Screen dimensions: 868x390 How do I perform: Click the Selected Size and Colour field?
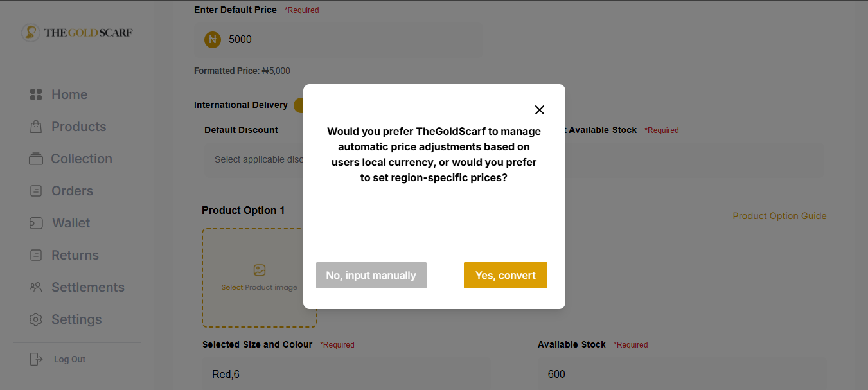click(x=347, y=374)
